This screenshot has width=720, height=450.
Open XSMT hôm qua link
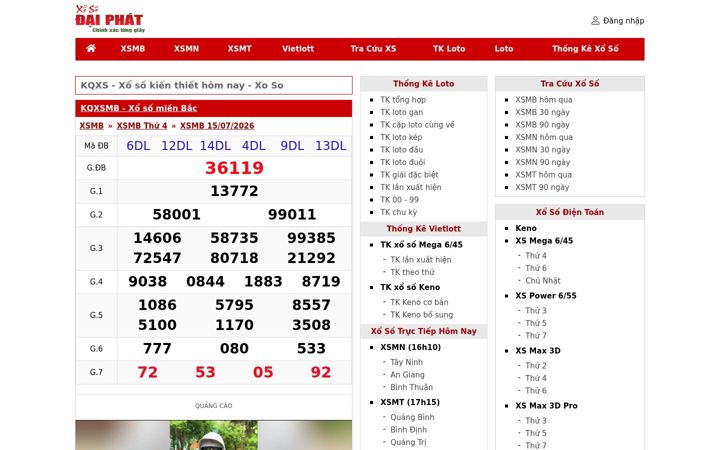pos(544,174)
